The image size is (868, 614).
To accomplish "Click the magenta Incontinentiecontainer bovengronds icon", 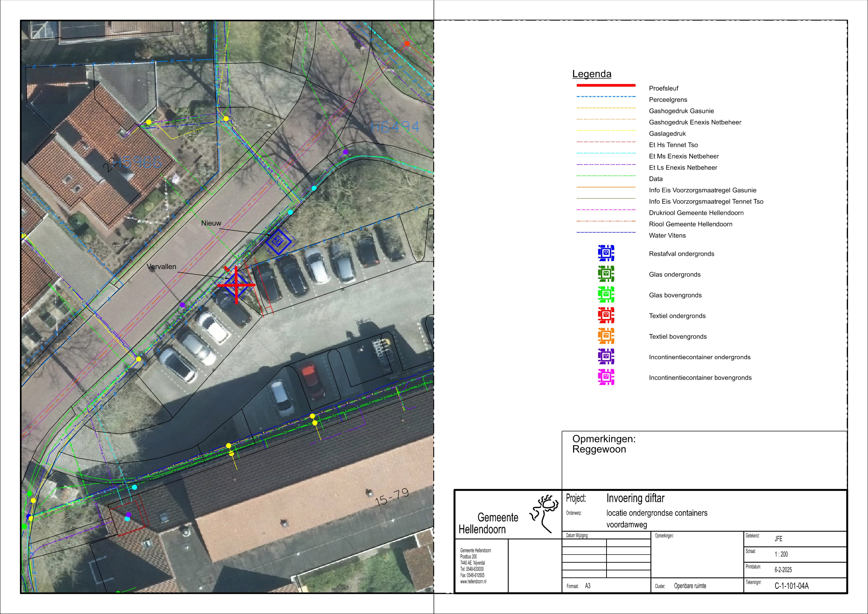I will (606, 377).
